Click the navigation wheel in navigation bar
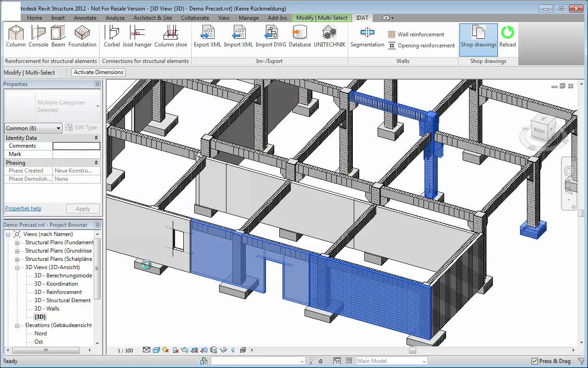This screenshot has height=368, width=588. tap(569, 172)
